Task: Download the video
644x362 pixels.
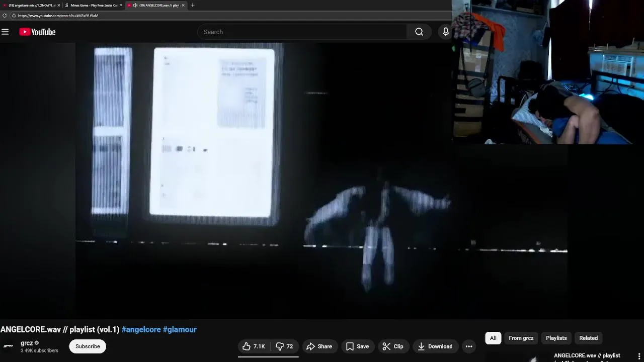Action: coord(435,346)
